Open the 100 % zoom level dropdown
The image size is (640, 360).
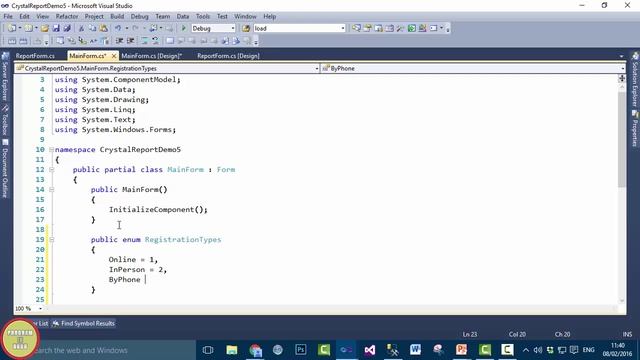pos(40,309)
